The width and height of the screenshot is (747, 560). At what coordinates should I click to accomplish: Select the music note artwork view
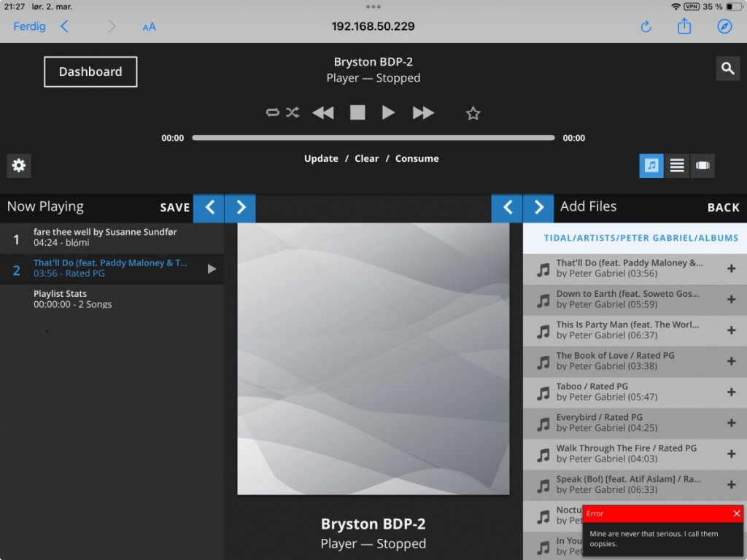tap(651, 166)
